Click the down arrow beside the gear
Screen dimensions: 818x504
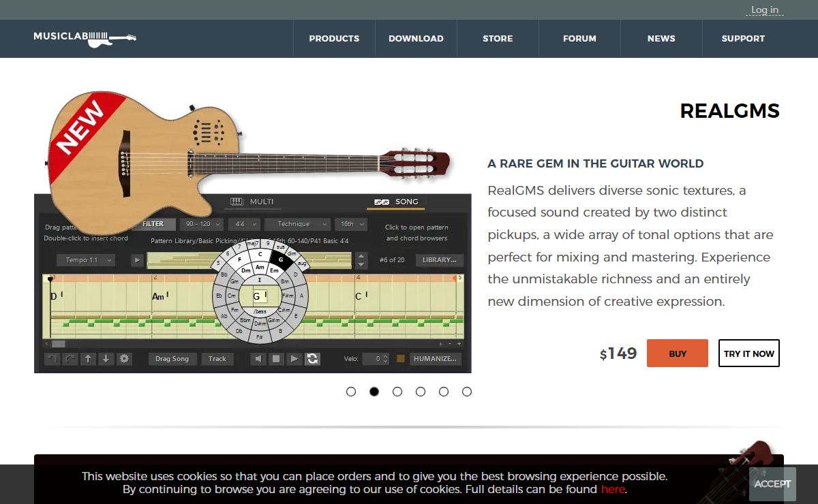pos(106,359)
